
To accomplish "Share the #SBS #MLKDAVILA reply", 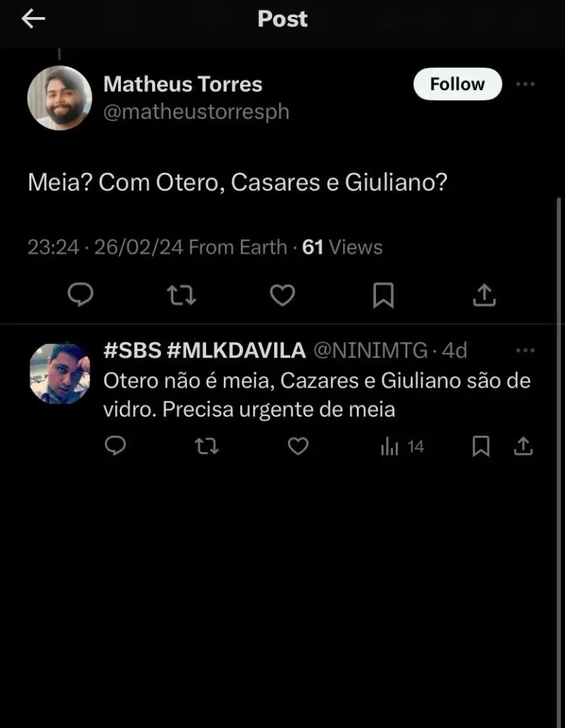I will point(523,446).
